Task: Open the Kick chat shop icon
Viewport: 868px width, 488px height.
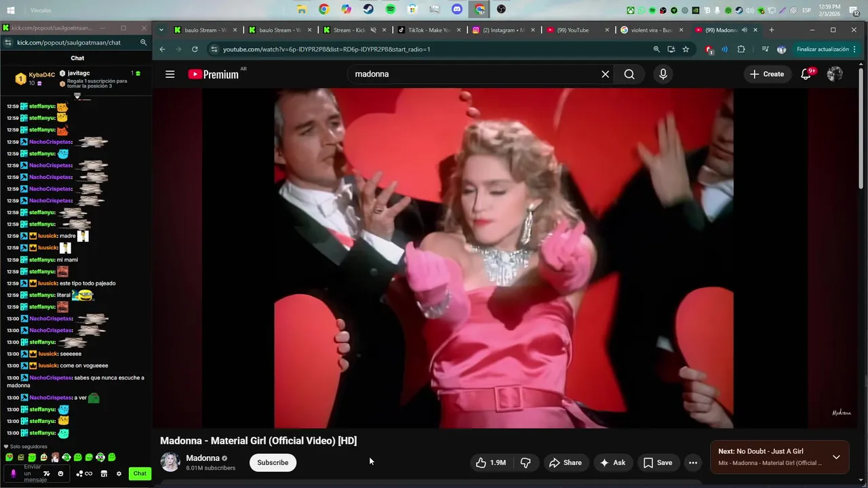Action: tap(104, 474)
